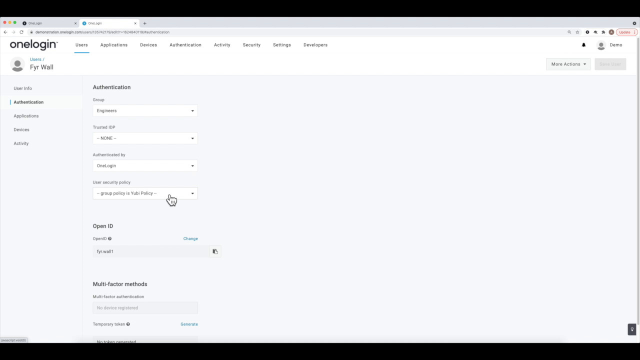Click the browser back arrow
Screen dimensions: 640x360
pyautogui.click(x=6, y=32)
